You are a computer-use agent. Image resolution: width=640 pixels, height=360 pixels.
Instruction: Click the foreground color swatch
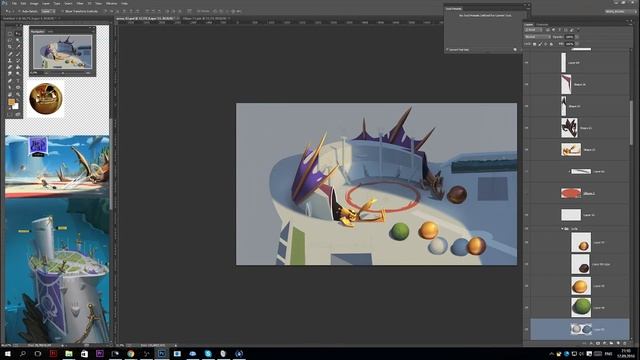pyautogui.click(x=11, y=101)
